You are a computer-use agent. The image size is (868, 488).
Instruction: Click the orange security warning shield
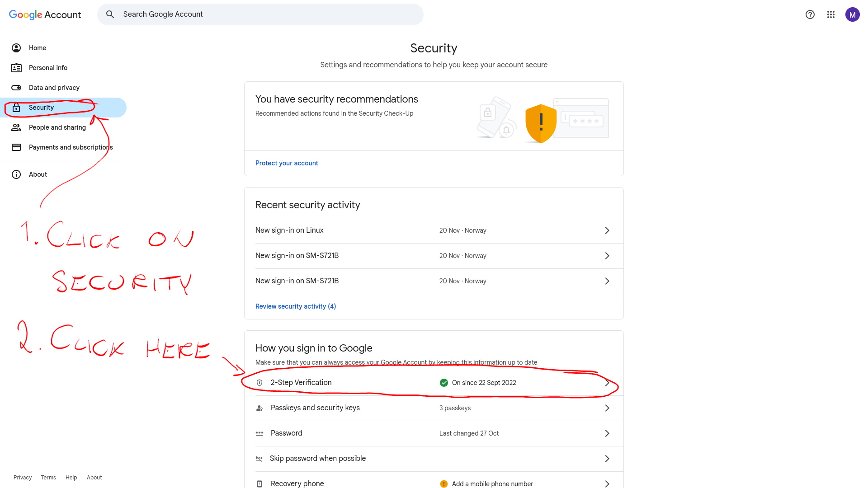pyautogui.click(x=541, y=123)
